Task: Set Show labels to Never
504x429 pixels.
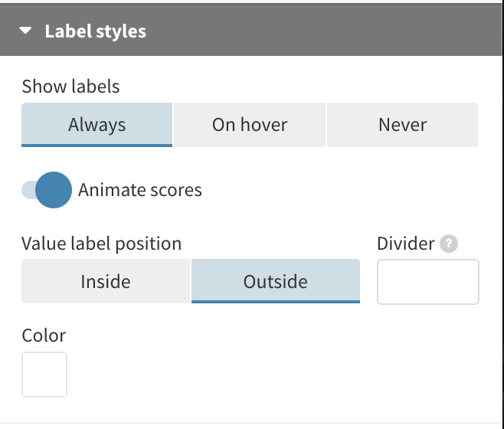Action: point(402,125)
